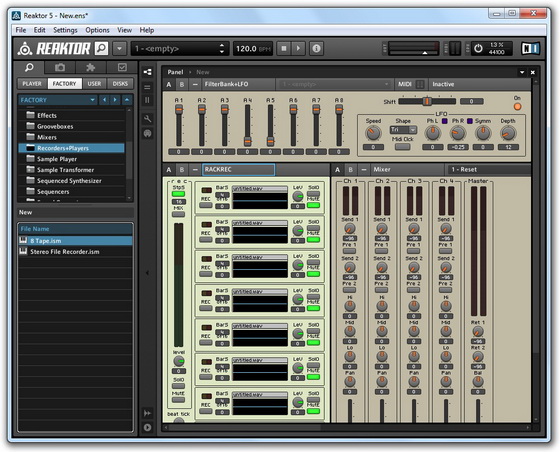
Task: Select the Grooveboxes folder
Action: pos(71,126)
